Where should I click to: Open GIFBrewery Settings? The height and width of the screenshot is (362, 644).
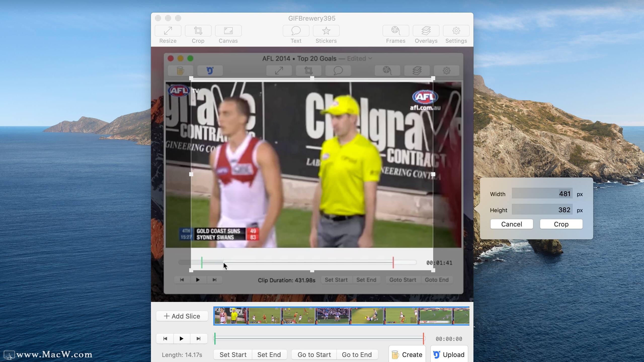tap(456, 31)
